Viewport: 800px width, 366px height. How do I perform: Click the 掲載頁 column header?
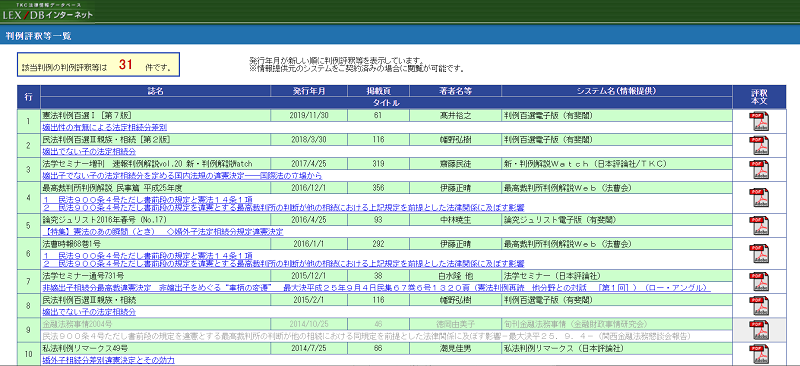tap(378, 91)
